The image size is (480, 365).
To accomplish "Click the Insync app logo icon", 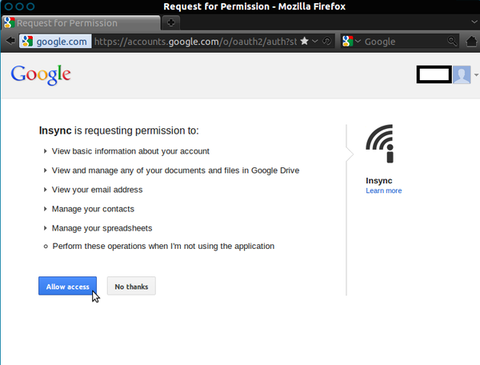I will (380, 144).
